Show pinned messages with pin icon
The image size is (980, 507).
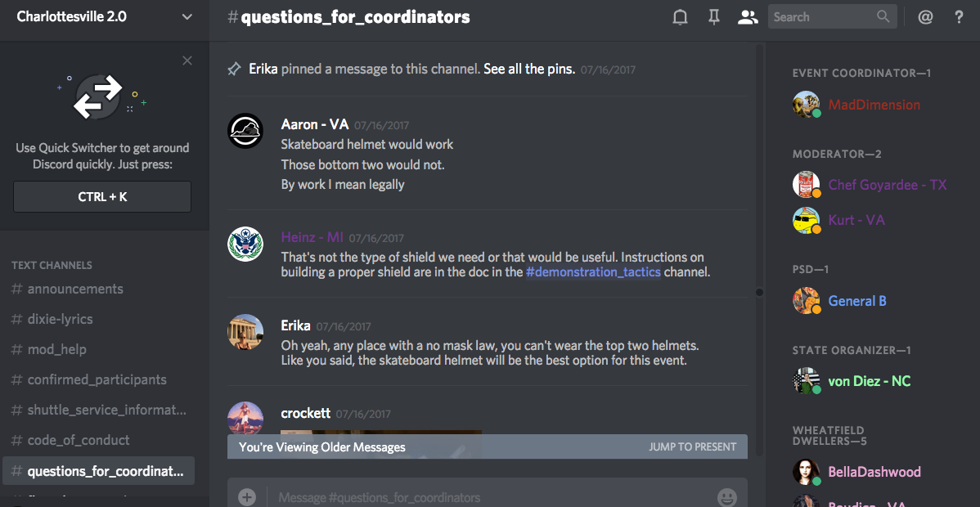[714, 17]
